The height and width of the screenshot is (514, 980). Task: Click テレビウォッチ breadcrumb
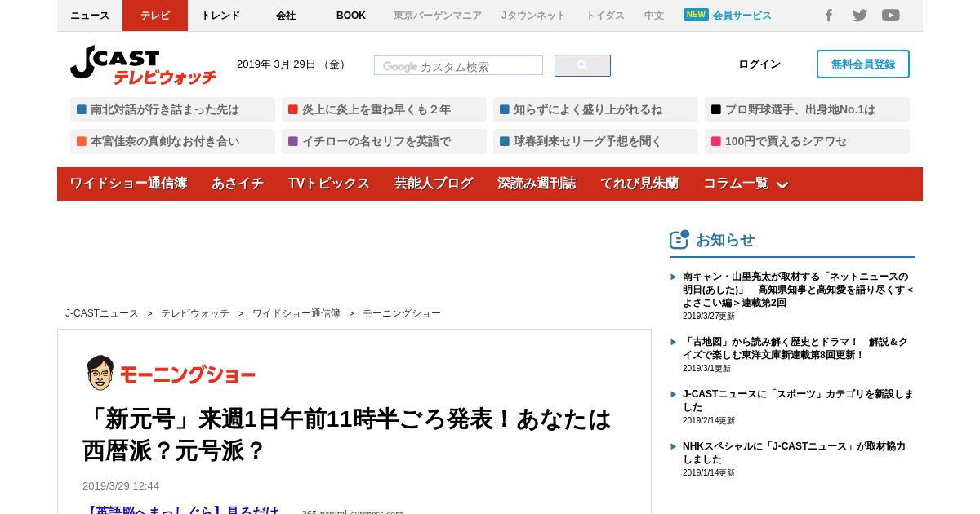click(195, 313)
